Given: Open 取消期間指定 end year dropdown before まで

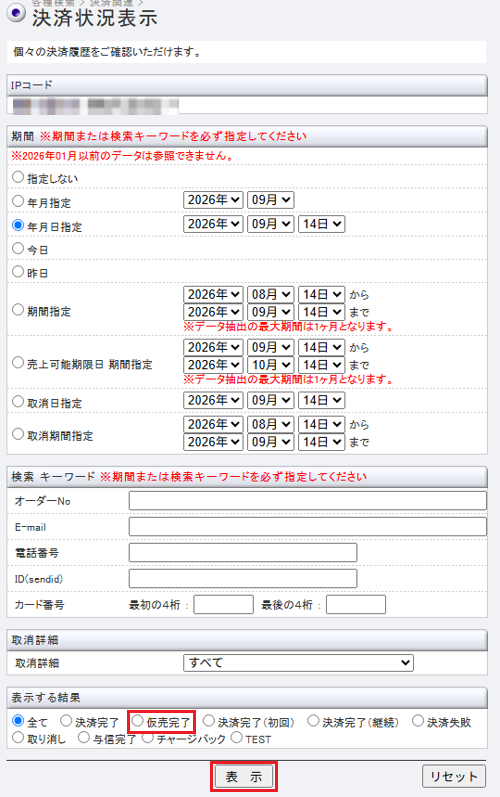Looking at the screenshot, I should pyautogui.click(x=213, y=442).
